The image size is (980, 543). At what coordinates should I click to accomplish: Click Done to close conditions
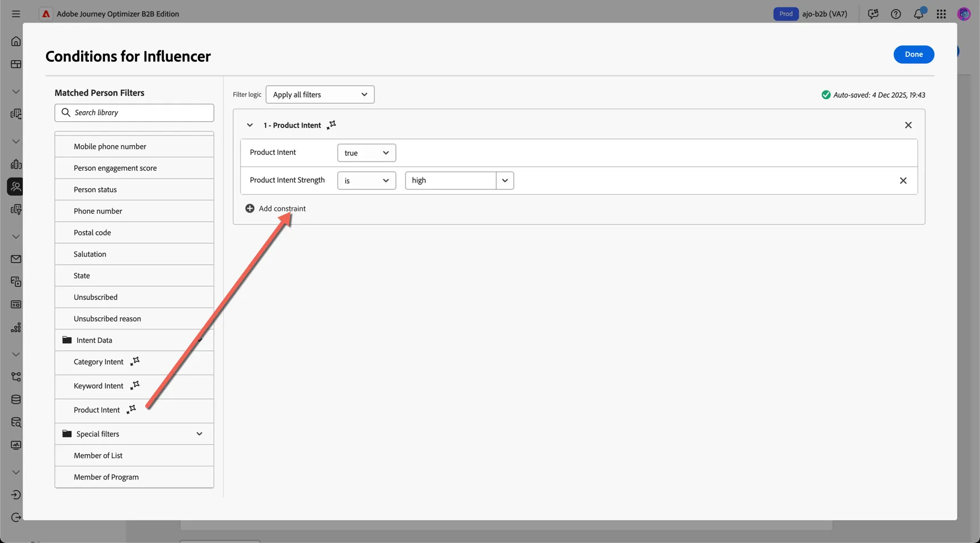tap(914, 54)
